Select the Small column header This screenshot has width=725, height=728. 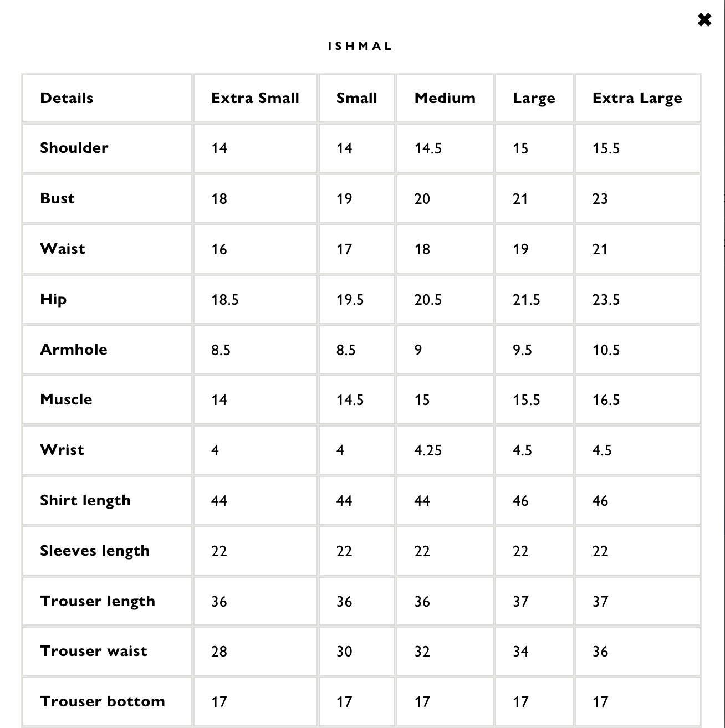point(356,98)
